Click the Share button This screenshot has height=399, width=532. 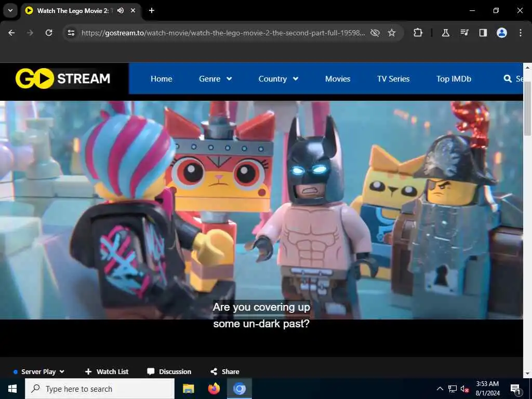pyautogui.click(x=224, y=371)
